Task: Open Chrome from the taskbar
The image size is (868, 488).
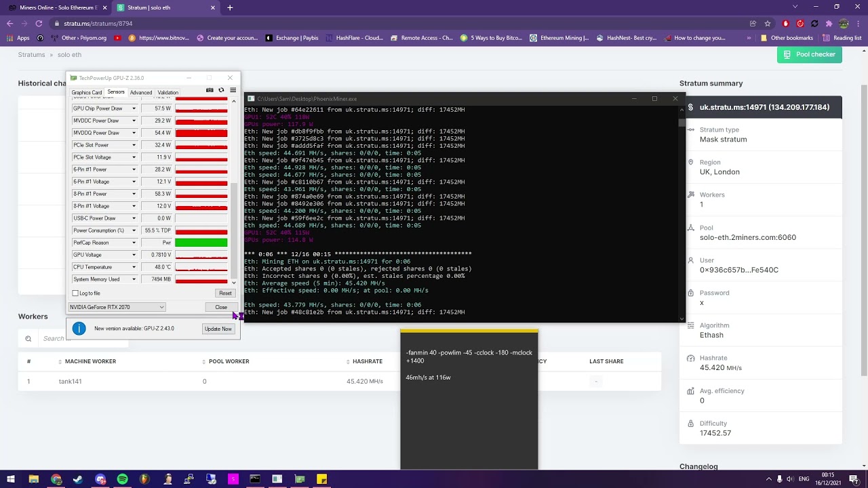Action: click(56, 479)
